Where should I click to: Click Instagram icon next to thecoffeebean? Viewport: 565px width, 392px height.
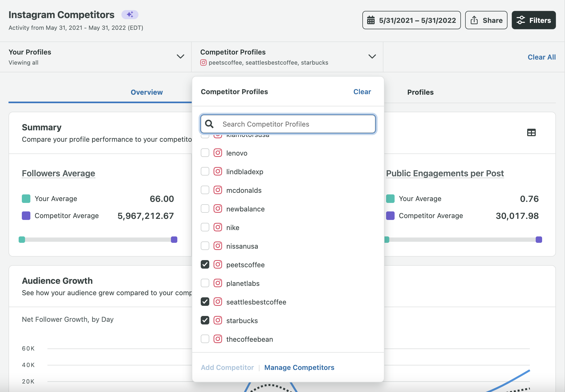pos(218,339)
